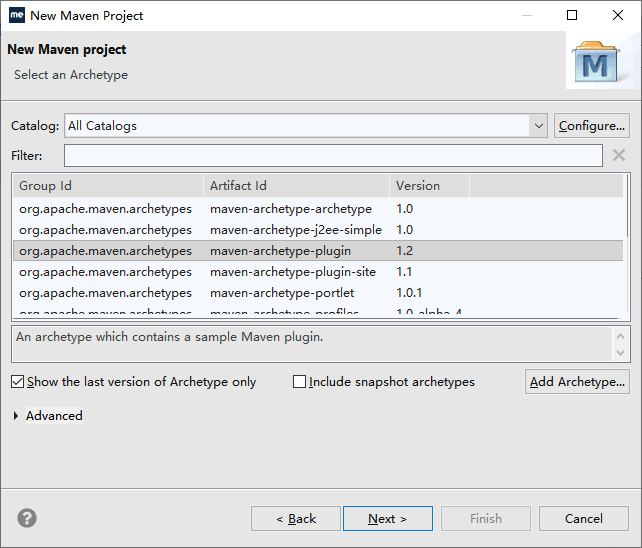Click the help question mark icon
642x548 pixels.
pyautogui.click(x=27, y=518)
